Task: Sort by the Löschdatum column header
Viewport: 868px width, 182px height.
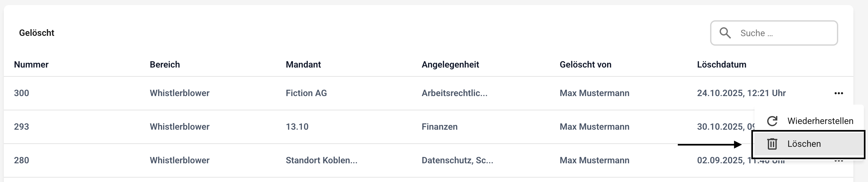Action: [722, 64]
